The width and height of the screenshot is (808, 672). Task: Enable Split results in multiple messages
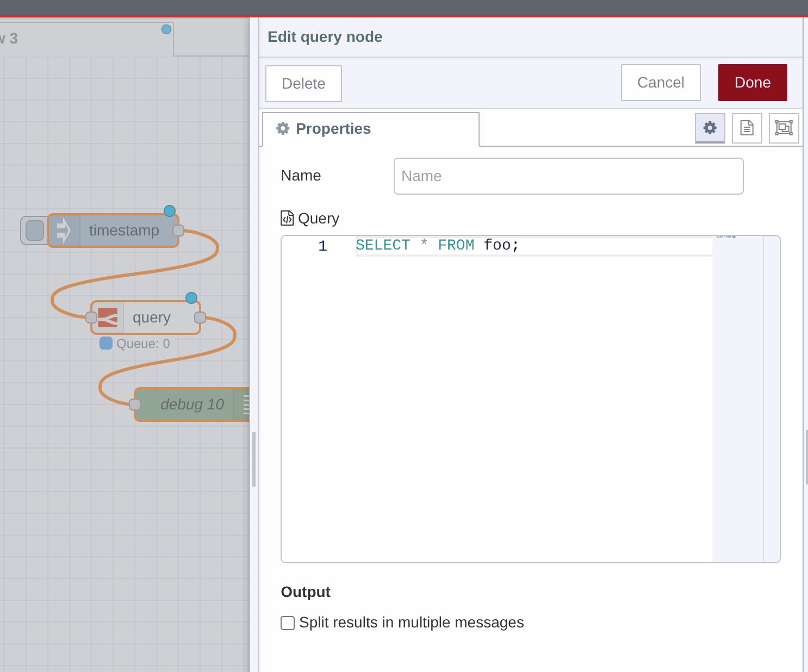tap(287, 623)
